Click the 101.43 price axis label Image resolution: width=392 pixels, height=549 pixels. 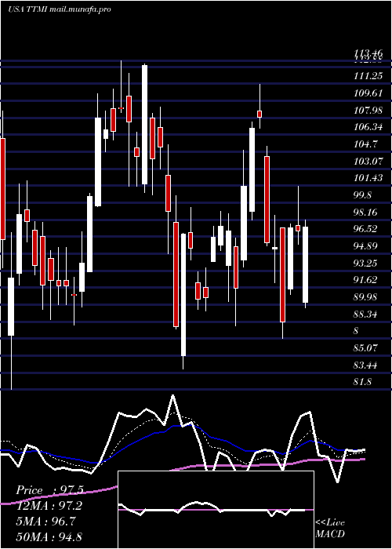coord(368,178)
